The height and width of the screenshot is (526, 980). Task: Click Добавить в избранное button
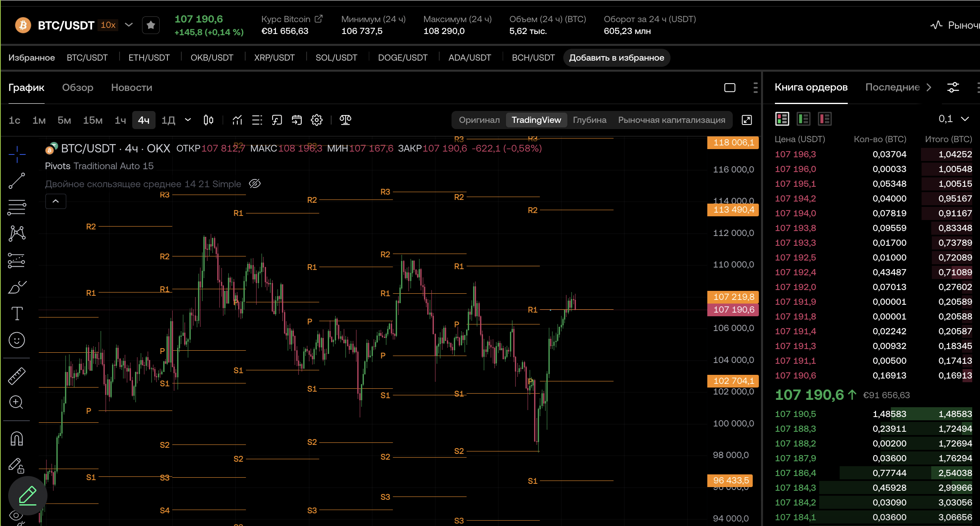[x=616, y=58]
